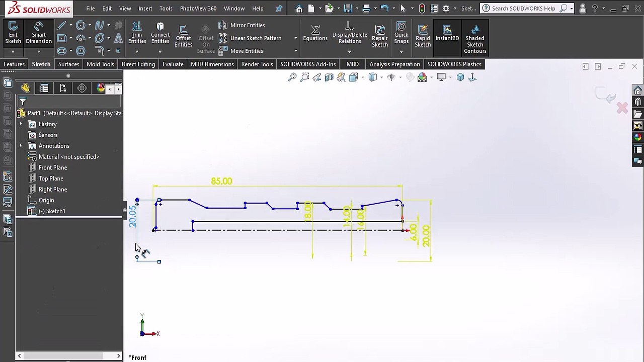Click the Exit Sketch button

click(x=13, y=33)
